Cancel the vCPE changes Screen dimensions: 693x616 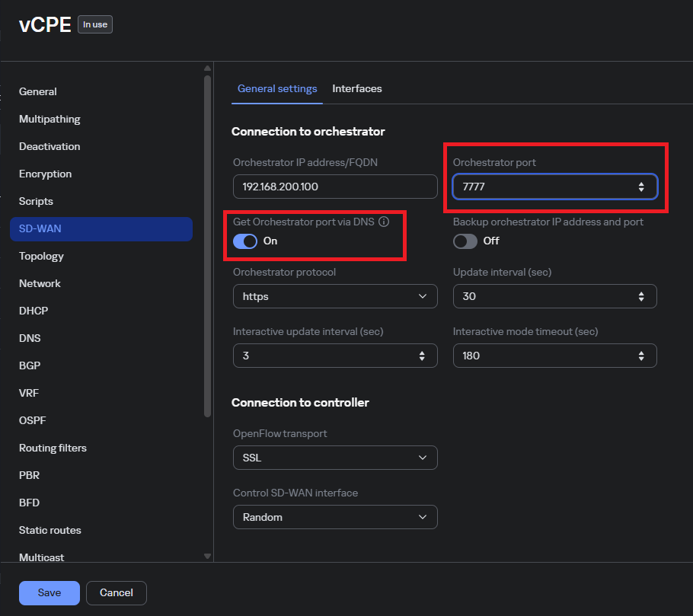point(117,592)
